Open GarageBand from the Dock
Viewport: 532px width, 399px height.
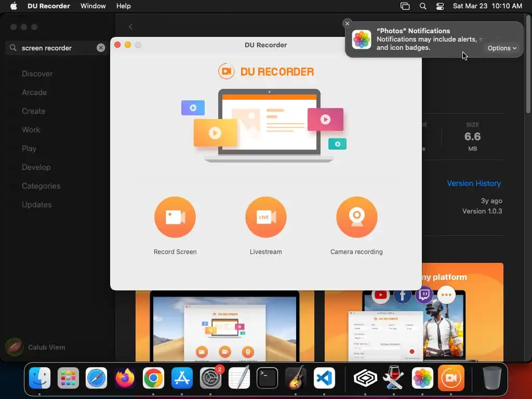(x=296, y=378)
